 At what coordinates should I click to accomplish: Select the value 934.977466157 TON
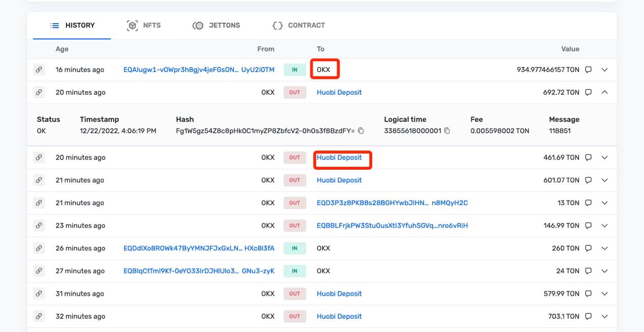(548, 70)
